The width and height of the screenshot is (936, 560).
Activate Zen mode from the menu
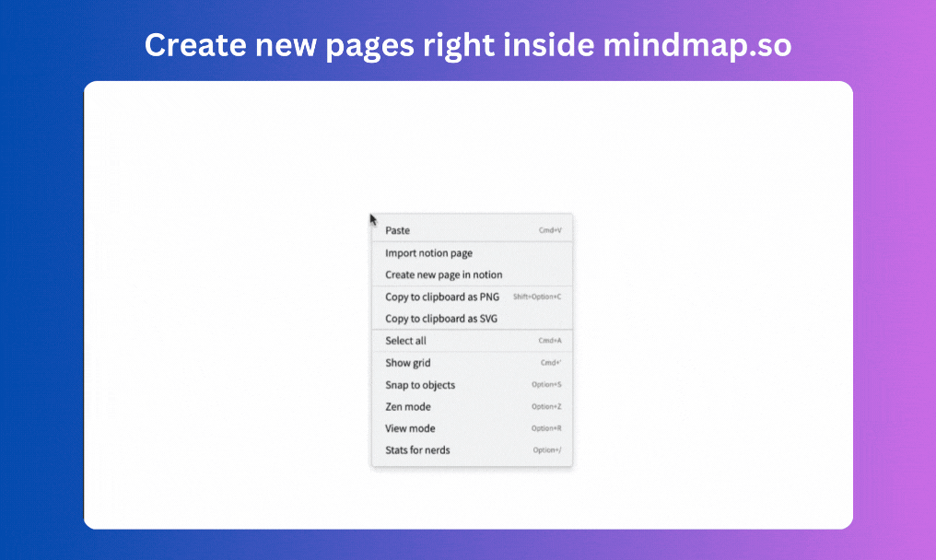click(472, 406)
